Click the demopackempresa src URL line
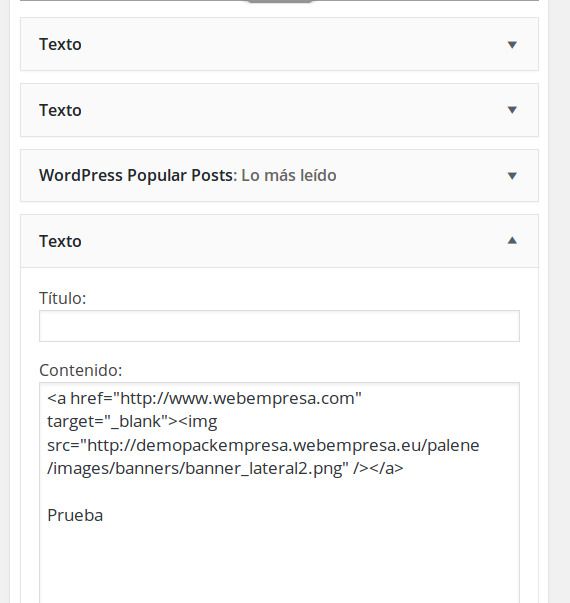 click(263, 445)
